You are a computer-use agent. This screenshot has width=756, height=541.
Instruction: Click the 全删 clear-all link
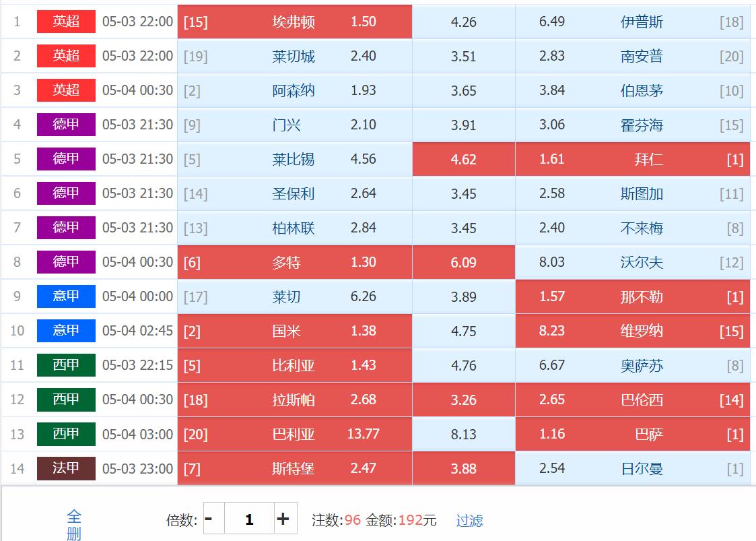pyautogui.click(x=74, y=525)
